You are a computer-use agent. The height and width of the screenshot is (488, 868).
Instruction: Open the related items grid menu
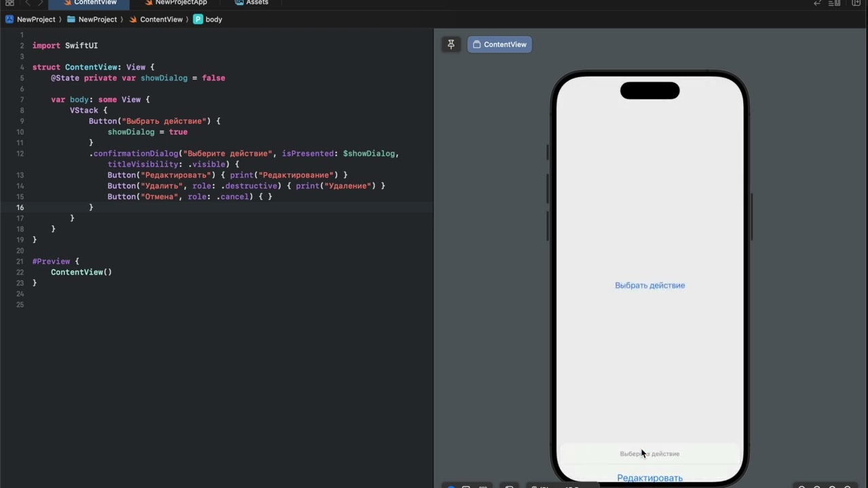click(x=9, y=3)
